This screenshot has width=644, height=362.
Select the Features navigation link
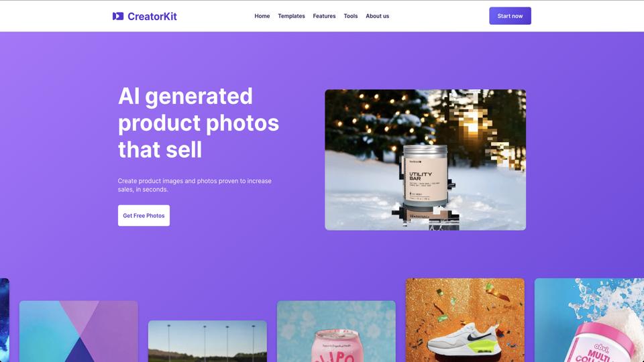coord(324,16)
